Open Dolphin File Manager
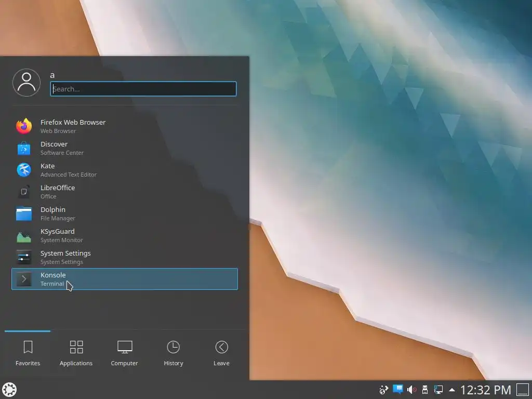Viewport: 532px width, 399px height. pos(125,214)
